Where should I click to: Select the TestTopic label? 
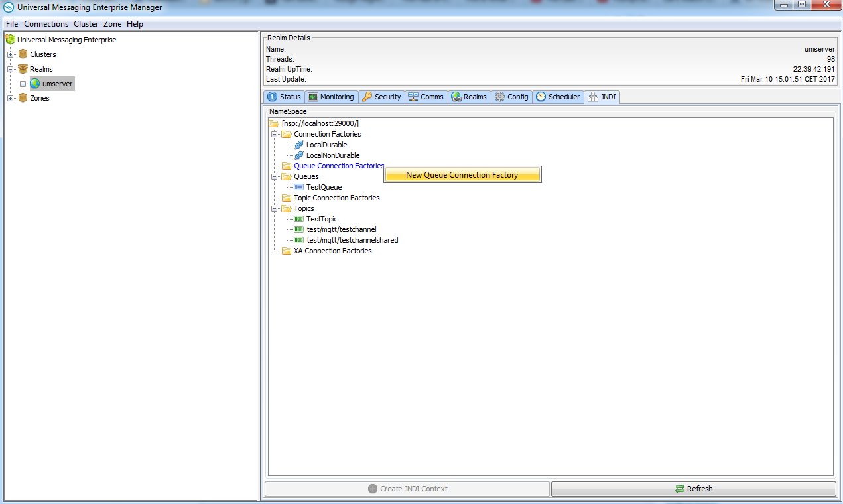(322, 219)
